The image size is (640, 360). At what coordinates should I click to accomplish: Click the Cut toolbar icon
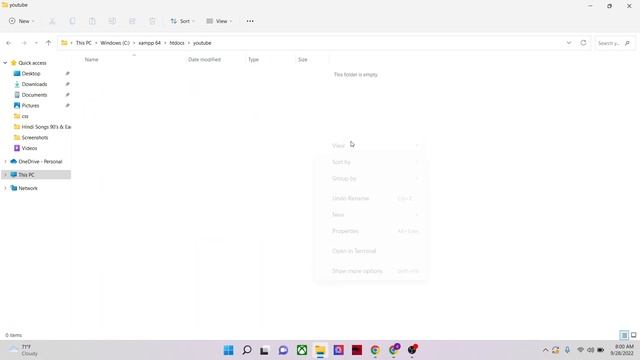tap(52, 21)
